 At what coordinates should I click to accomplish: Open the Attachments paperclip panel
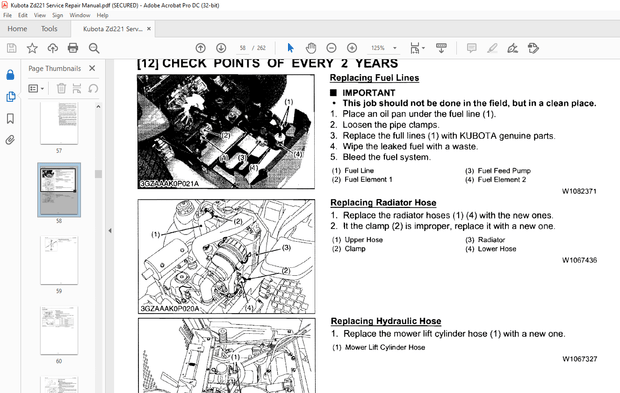pyautogui.click(x=10, y=140)
